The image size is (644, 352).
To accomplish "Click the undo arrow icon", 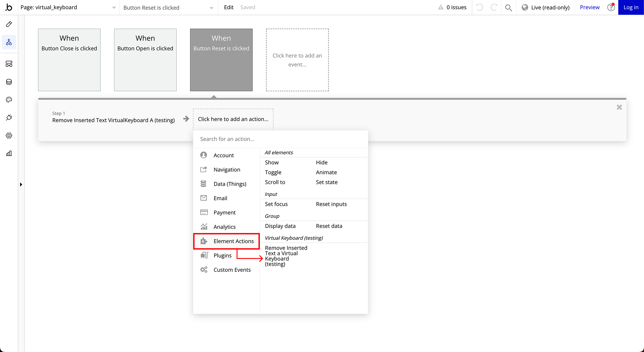I will pyautogui.click(x=479, y=7).
